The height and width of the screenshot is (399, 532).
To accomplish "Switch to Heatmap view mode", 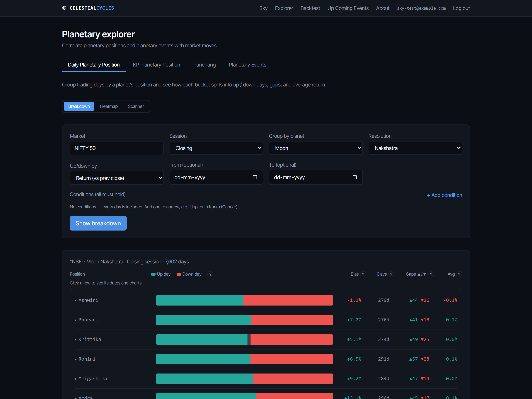I will [x=109, y=106].
